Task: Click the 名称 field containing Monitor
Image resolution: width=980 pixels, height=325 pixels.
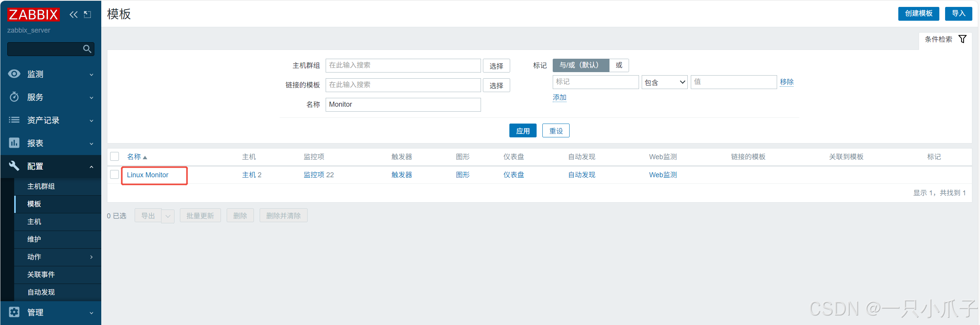Action: (x=403, y=105)
